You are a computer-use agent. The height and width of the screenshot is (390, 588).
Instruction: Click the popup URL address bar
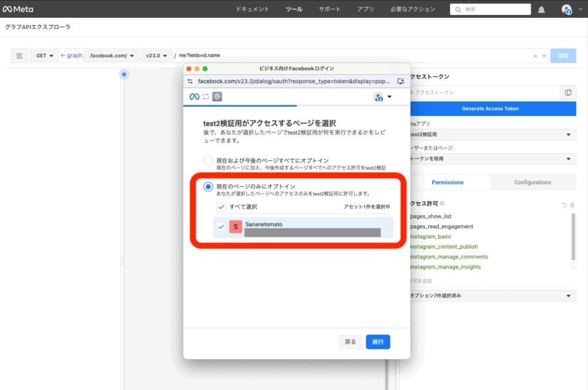(294, 81)
